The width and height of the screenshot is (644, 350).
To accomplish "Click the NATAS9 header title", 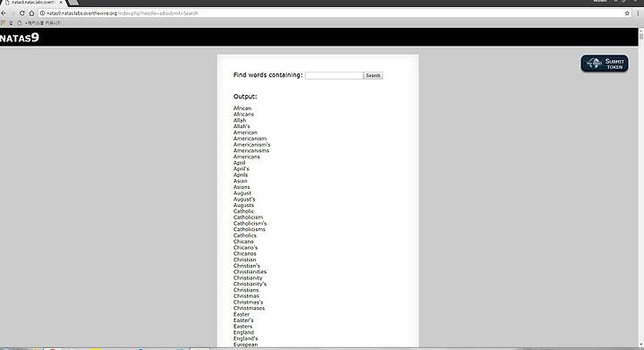I will point(20,38).
